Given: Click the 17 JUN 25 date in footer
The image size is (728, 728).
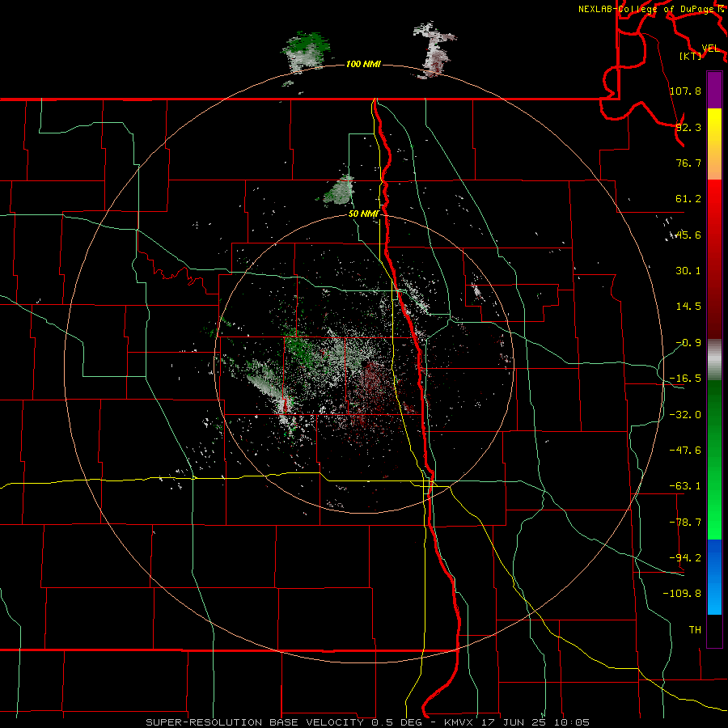Looking at the screenshot, I should [x=514, y=722].
